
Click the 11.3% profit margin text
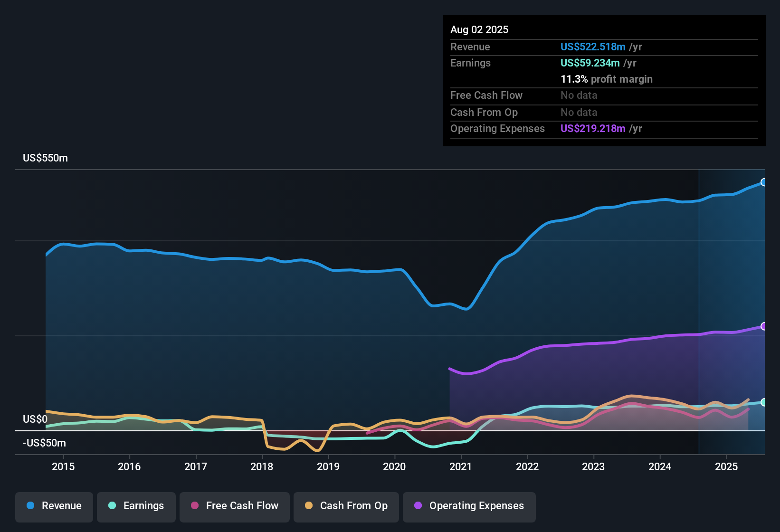click(607, 79)
